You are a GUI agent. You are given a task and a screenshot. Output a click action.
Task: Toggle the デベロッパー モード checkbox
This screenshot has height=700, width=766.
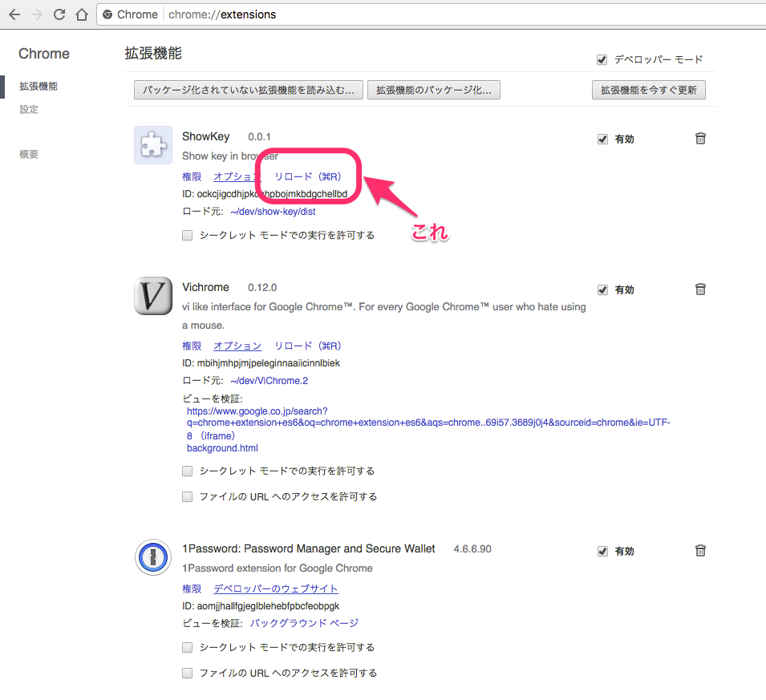[x=602, y=59]
